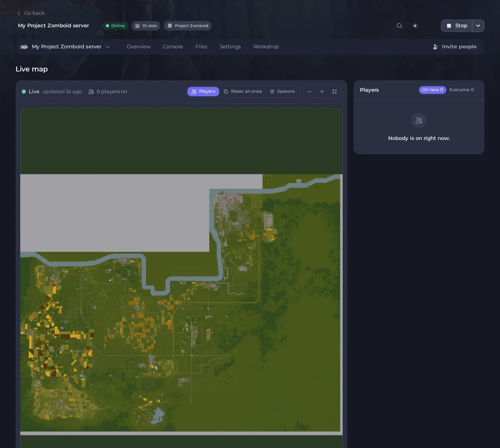Click the Live map heading

click(32, 69)
